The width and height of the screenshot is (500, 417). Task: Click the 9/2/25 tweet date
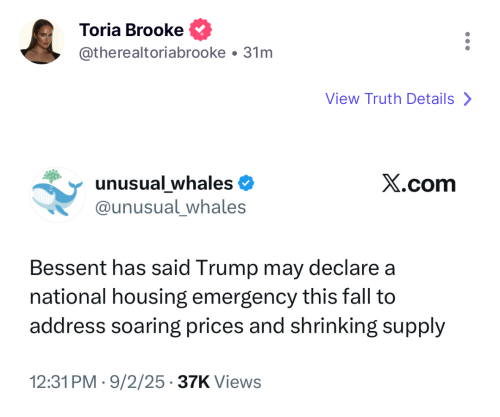[137, 382]
